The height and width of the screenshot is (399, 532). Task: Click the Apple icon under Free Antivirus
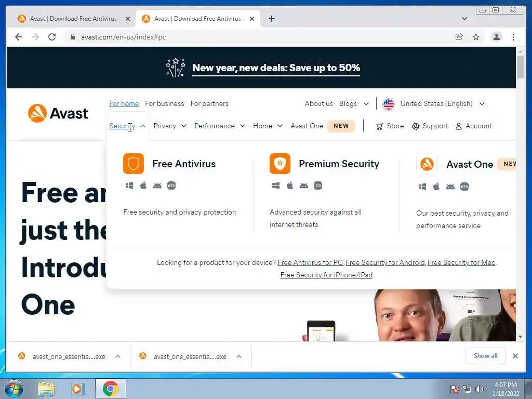click(143, 185)
